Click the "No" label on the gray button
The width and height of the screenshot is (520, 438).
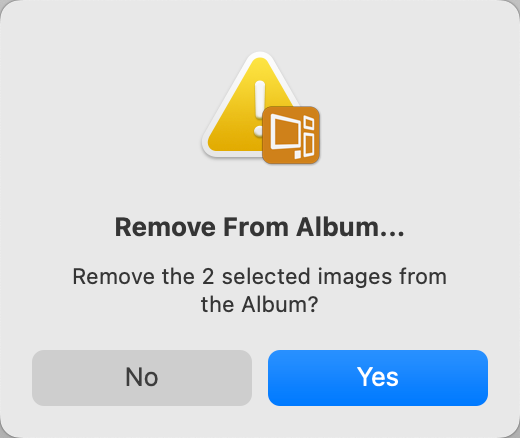click(x=142, y=377)
